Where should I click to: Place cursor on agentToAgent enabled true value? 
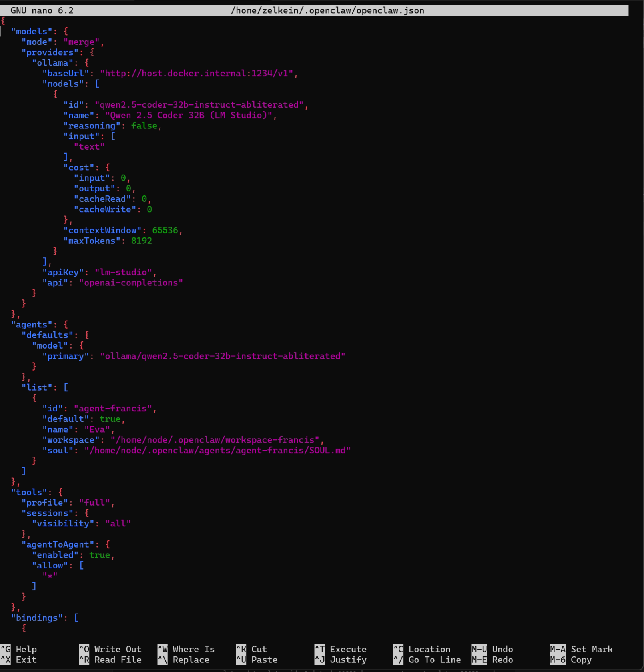(100, 555)
